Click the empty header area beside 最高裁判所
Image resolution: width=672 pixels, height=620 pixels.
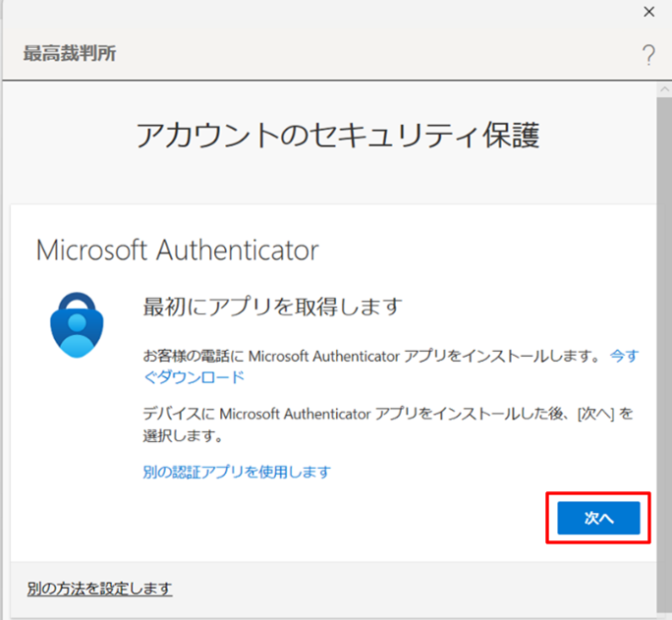377,54
